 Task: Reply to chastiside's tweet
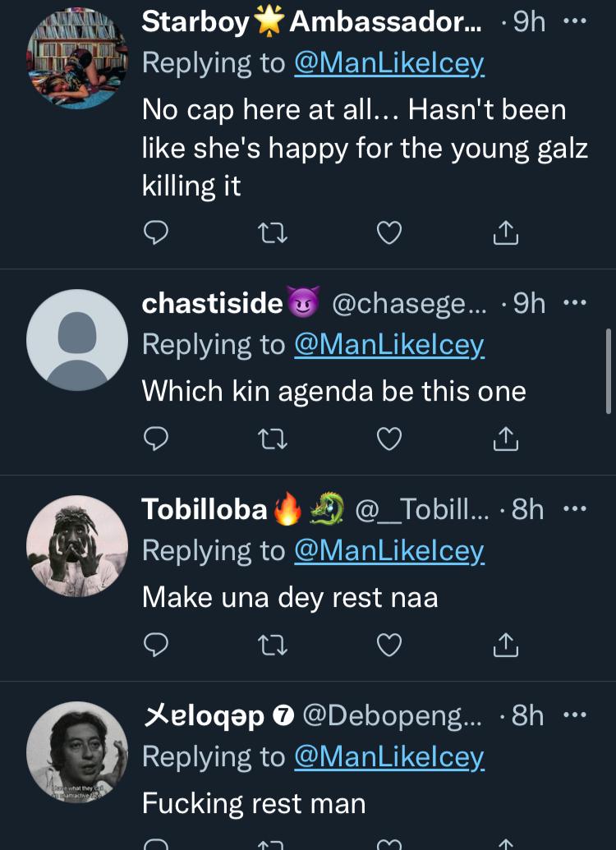pyautogui.click(x=155, y=440)
